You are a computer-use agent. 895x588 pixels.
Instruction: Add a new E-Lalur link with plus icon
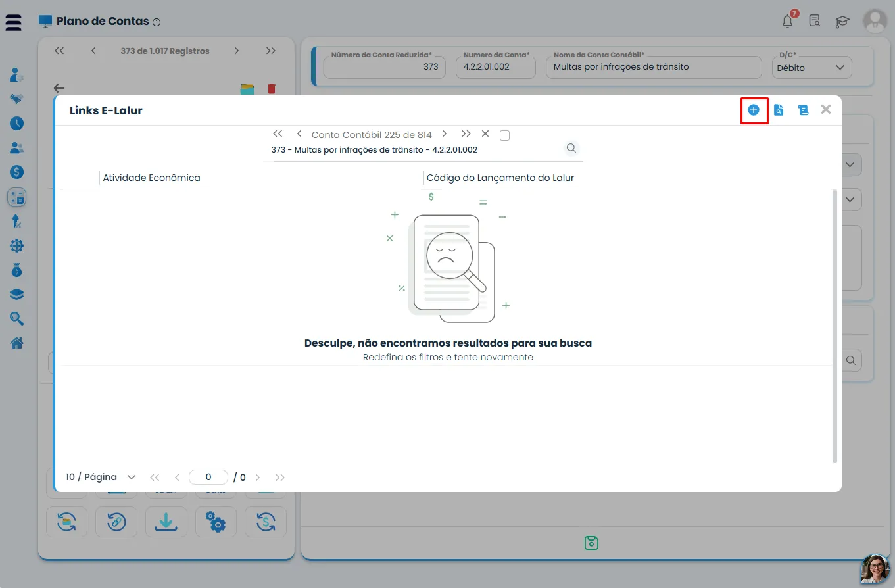click(x=754, y=110)
